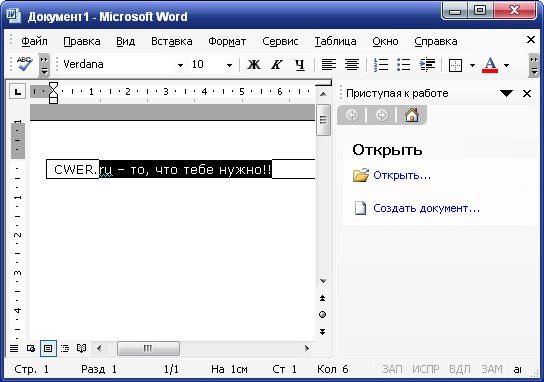This screenshot has height=382, width=544.
Task: Click the tab stop type selector
Action: coord(17,92)
